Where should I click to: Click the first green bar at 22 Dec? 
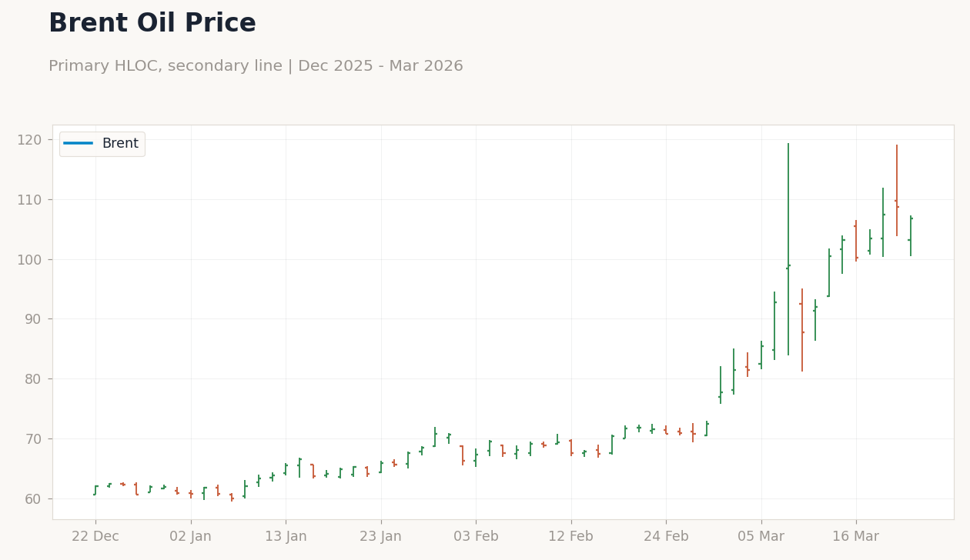coord(95,490)
